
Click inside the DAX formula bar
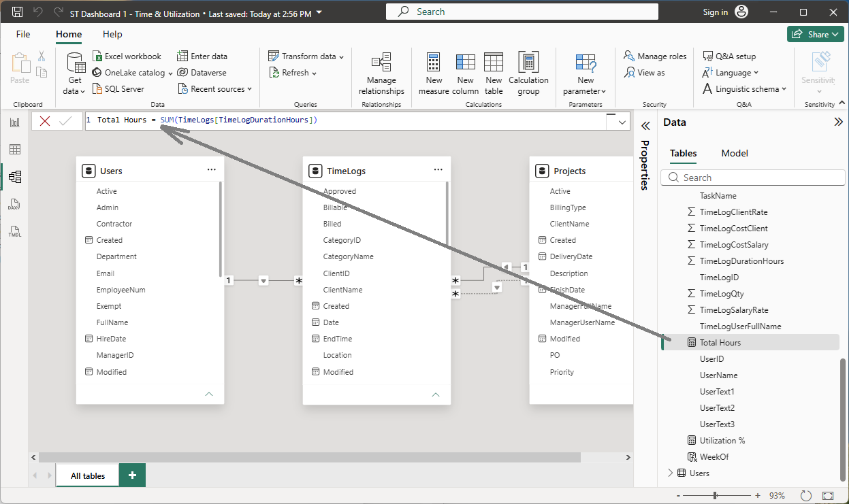(345, 120)
